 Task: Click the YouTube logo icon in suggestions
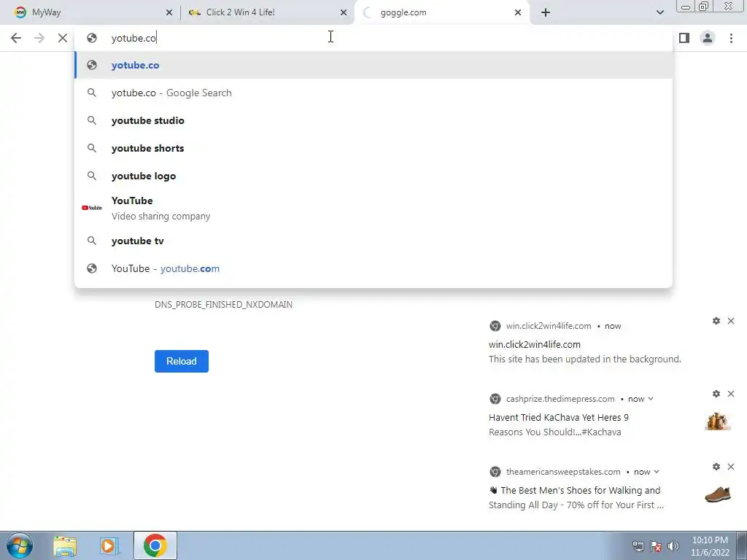click(92, 208)
